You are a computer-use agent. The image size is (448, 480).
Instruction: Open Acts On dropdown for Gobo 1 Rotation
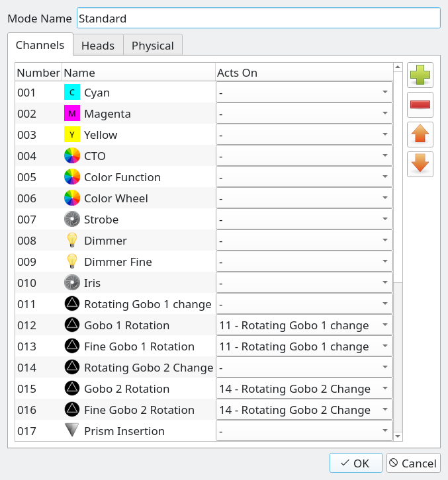(x=304, y=325)
